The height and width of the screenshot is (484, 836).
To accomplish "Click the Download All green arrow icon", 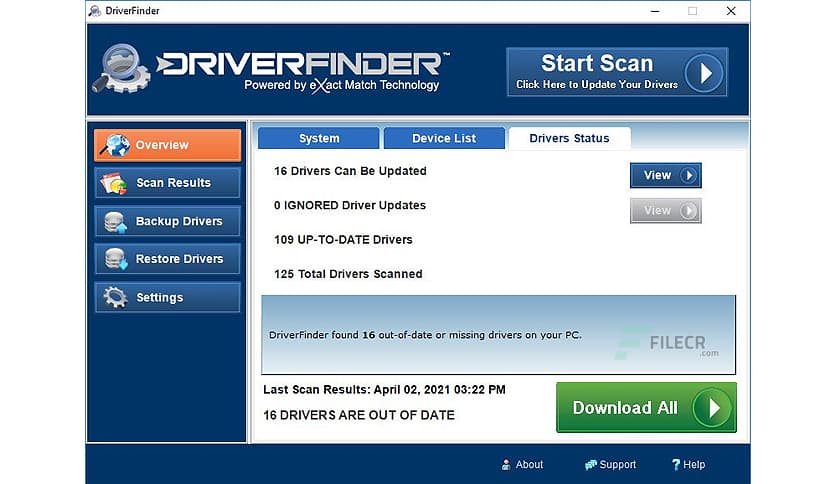I will [x=712, y=408].
